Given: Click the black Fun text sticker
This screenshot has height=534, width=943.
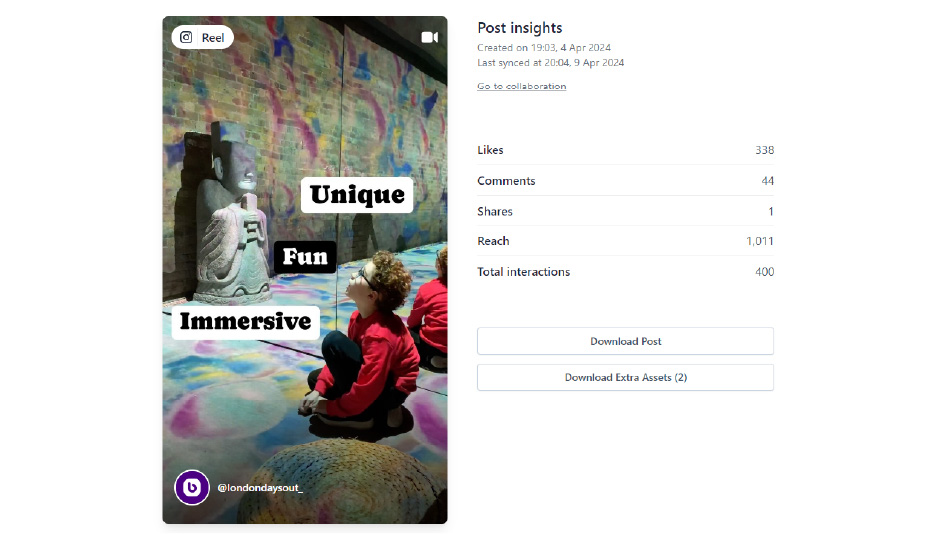Looking at the screenshot, I should click(x=305, y=257).
